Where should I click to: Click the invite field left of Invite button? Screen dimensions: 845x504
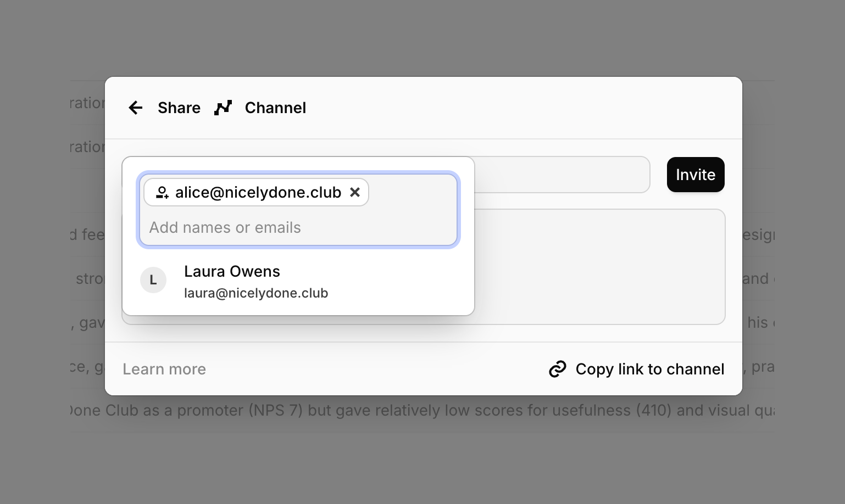point(560,175)
